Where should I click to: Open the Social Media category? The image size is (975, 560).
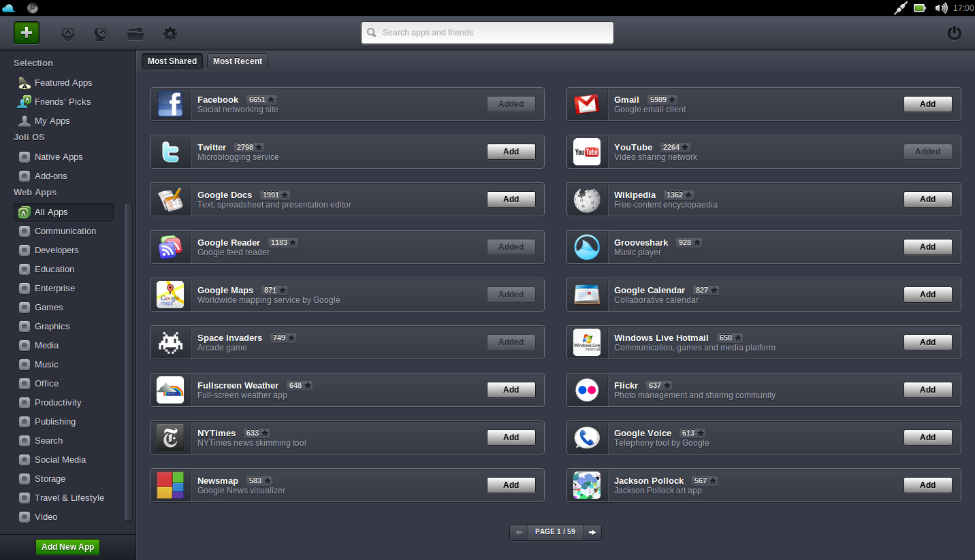pos(60,460)
